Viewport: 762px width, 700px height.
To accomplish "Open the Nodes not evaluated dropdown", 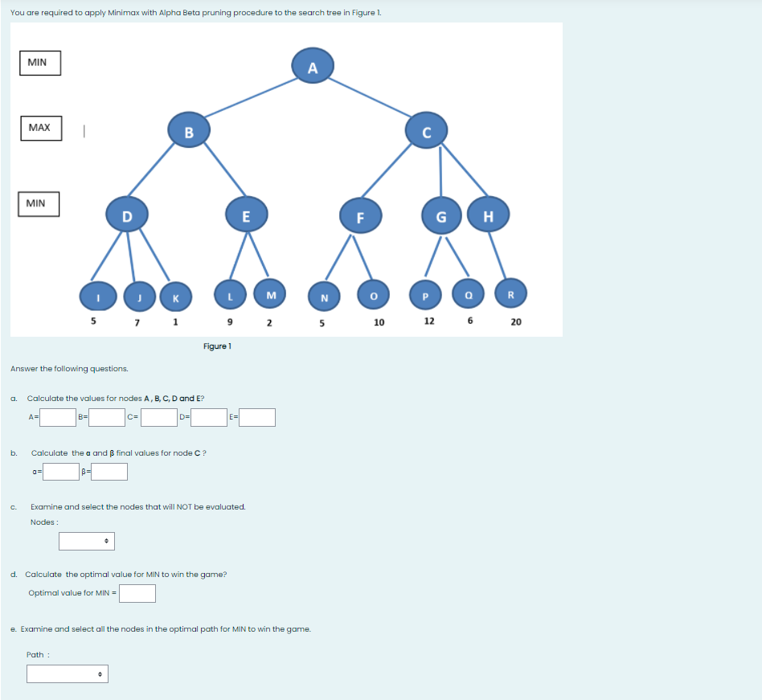I will 87,541.
